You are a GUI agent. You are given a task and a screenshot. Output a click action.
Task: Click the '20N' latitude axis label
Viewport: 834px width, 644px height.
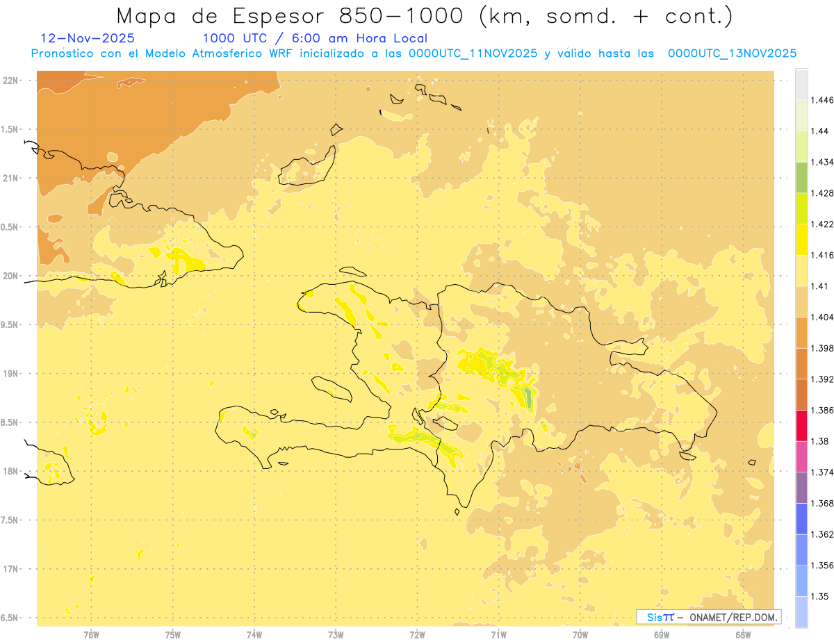pos(11,276)
